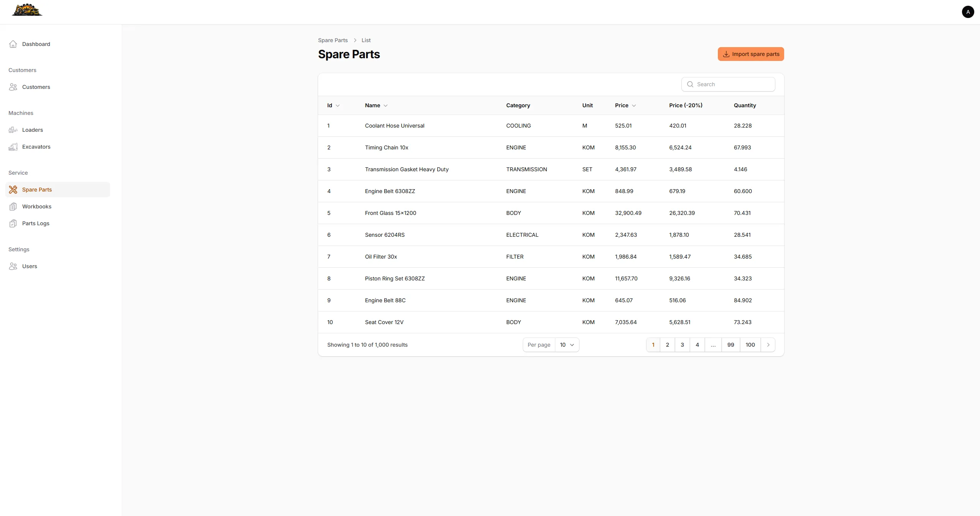This screenshot has width=980, height=516.
Task: Click the ELECTRICAL category cell
Action: tap(522, 235)
